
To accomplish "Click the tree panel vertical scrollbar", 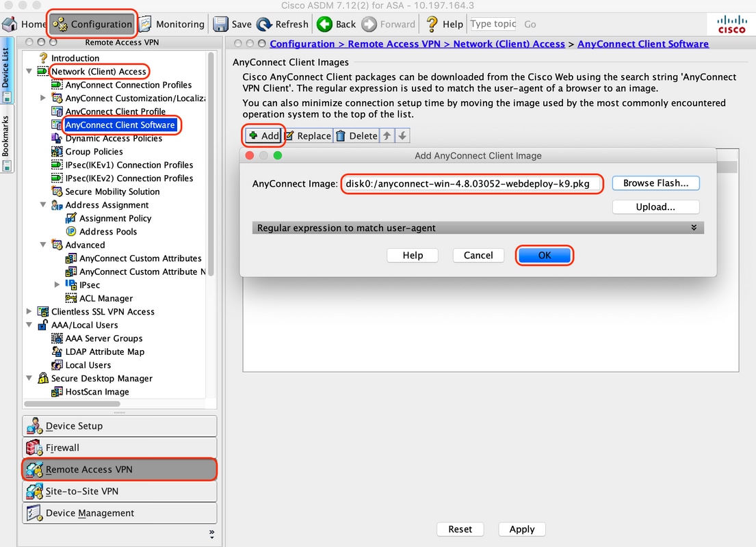I will (211, 163).
